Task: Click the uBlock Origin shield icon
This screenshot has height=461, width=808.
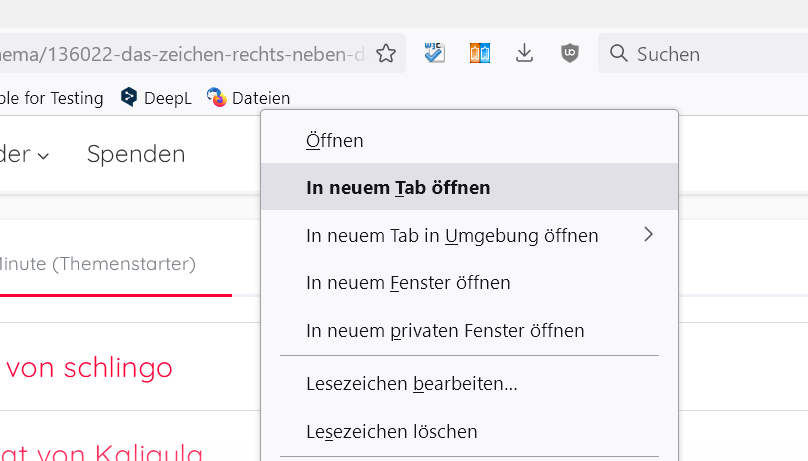Action: coord(570,54)
